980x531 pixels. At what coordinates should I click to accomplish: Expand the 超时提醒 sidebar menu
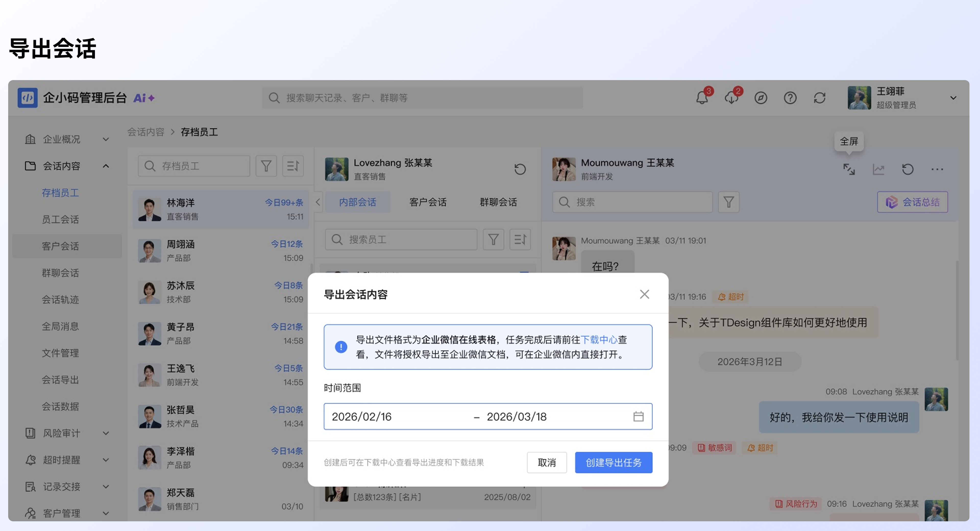coord(106,460)
